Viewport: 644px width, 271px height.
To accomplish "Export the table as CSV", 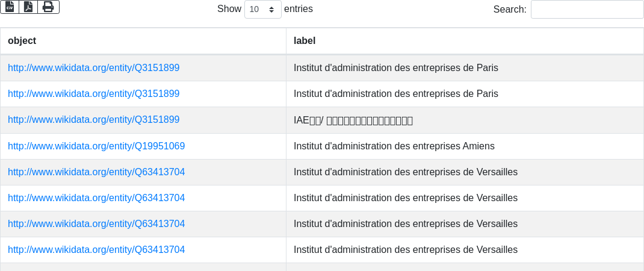I will coord(10,7).
